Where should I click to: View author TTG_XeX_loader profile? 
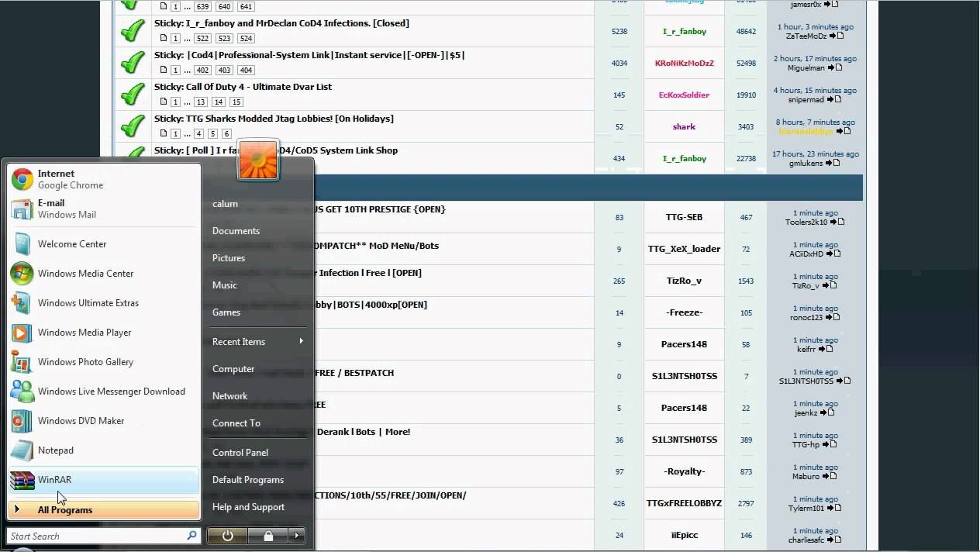pos(685,249)
